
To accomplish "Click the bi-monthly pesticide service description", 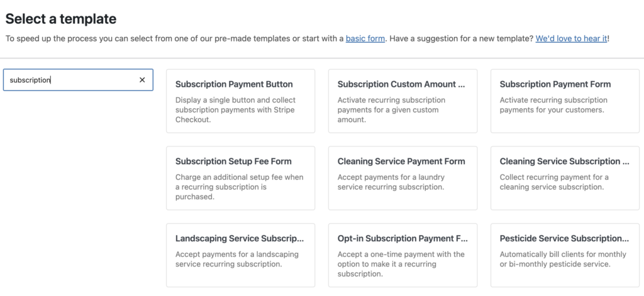I will coord(563,260).
